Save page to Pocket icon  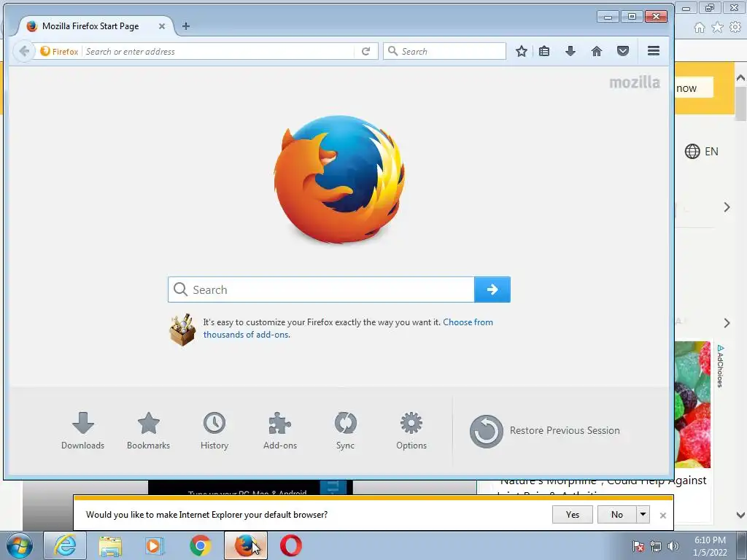623,51
